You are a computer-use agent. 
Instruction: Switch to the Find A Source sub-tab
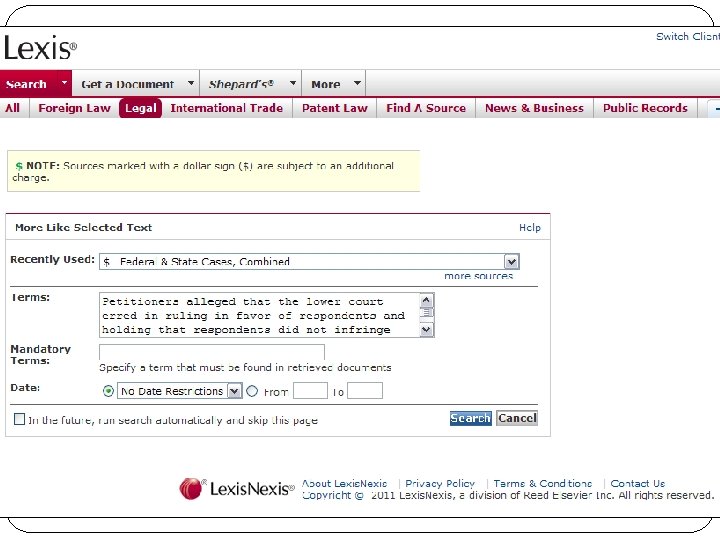[x=426, y=108]
